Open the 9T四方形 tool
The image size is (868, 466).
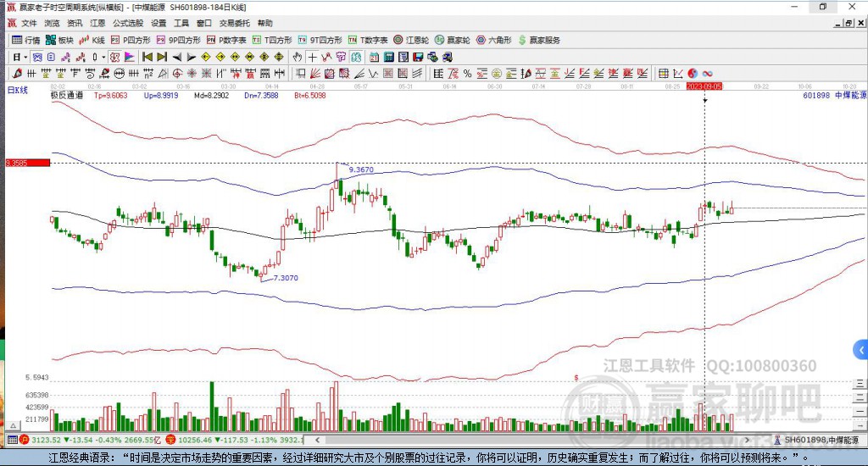click(x=320, y=40)
